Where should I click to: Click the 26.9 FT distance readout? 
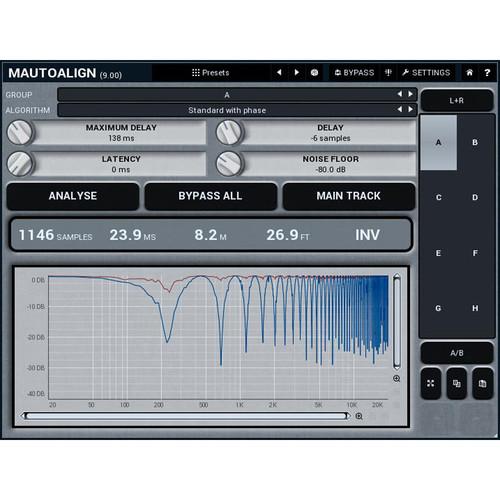[288, 235]
